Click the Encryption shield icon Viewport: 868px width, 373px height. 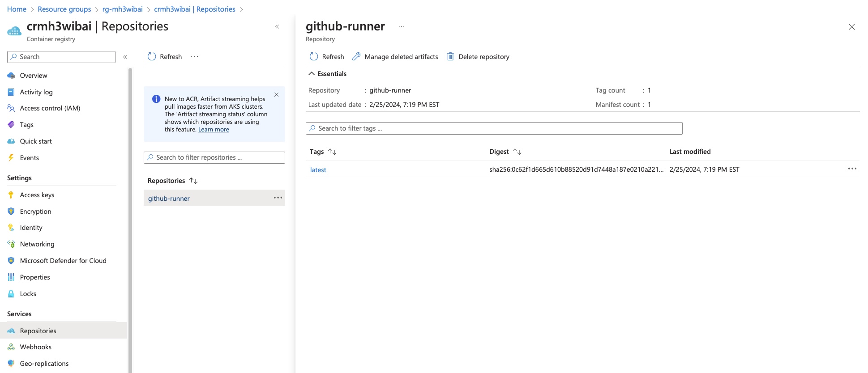pyautogui.click(x=11, y=212)
